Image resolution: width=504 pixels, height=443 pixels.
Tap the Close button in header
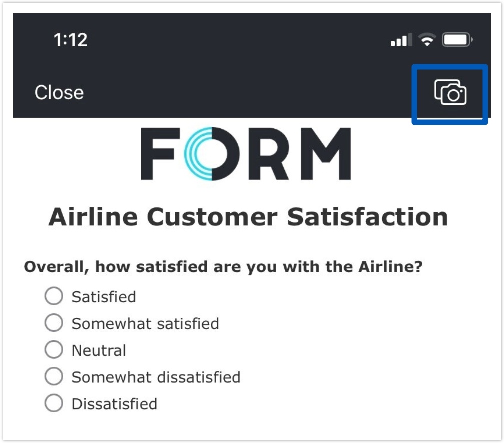pyautogui.click(x=59, y=93)
